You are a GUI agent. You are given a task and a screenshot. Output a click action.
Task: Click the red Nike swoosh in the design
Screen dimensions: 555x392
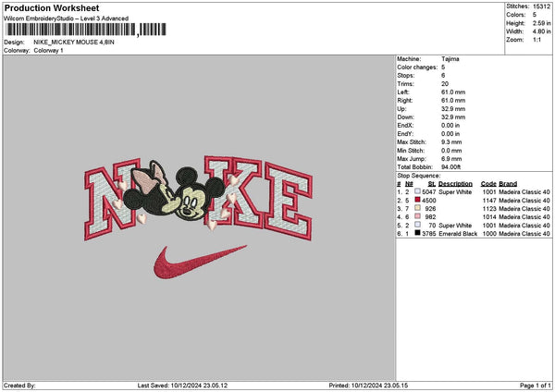(200, 263)
